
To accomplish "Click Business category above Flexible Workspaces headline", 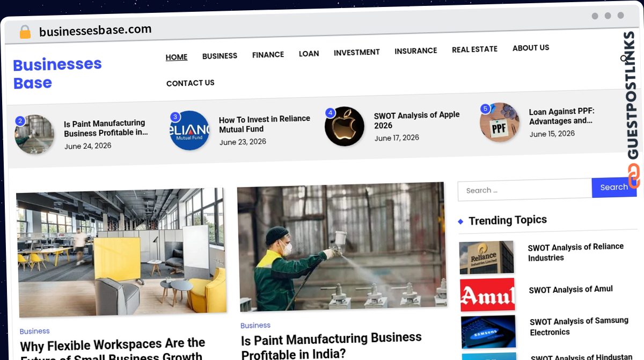I will click(x=34, y=331).
